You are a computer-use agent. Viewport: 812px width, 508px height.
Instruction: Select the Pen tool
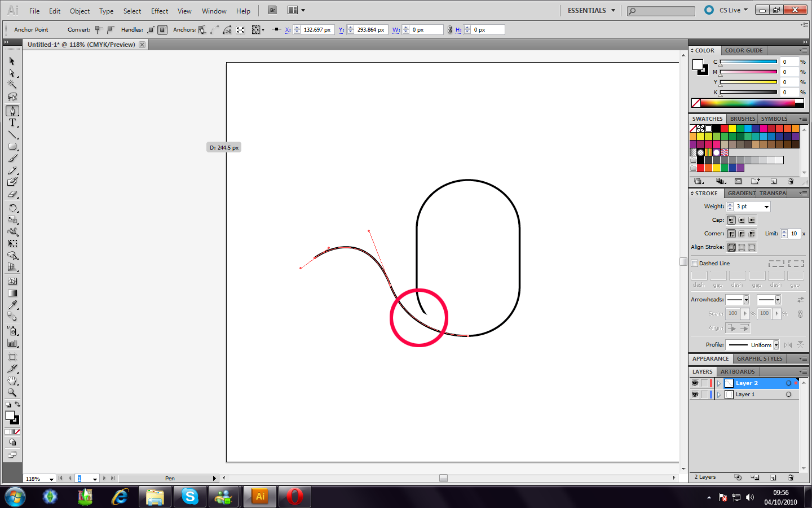(12, 111)
